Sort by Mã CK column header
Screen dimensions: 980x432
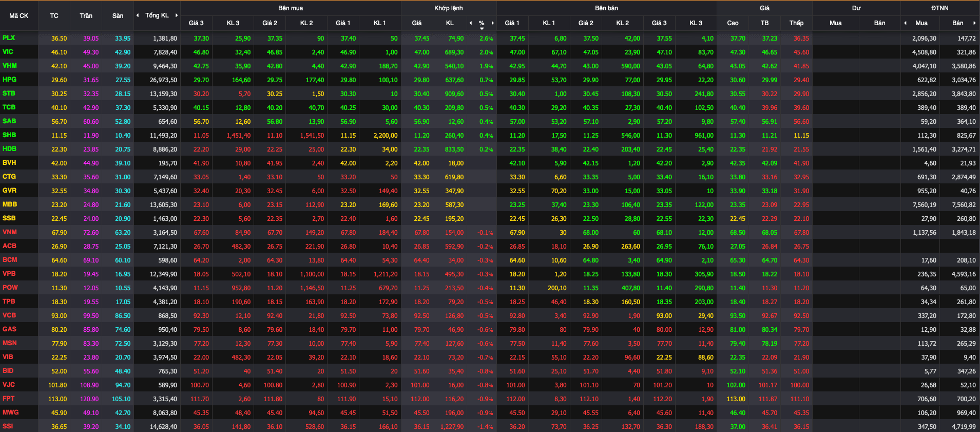tap(19, 16)
